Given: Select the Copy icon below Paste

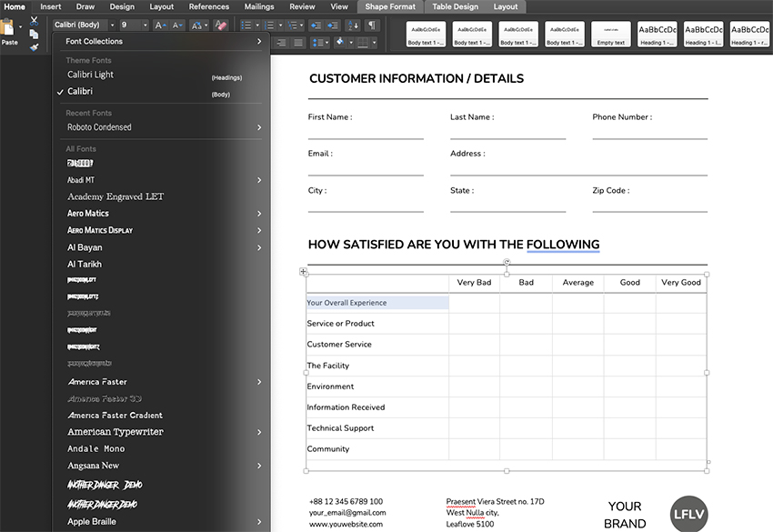Looking at the screenshot, I should click(x=34, y=35).
